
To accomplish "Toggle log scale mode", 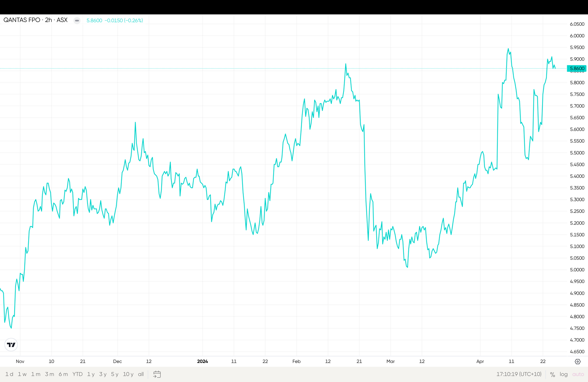I will [x=563, y=374].
